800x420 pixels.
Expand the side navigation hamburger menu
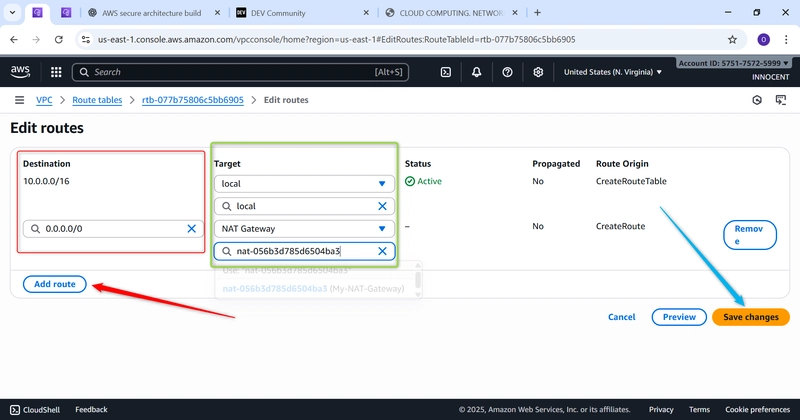click(19, 100)
